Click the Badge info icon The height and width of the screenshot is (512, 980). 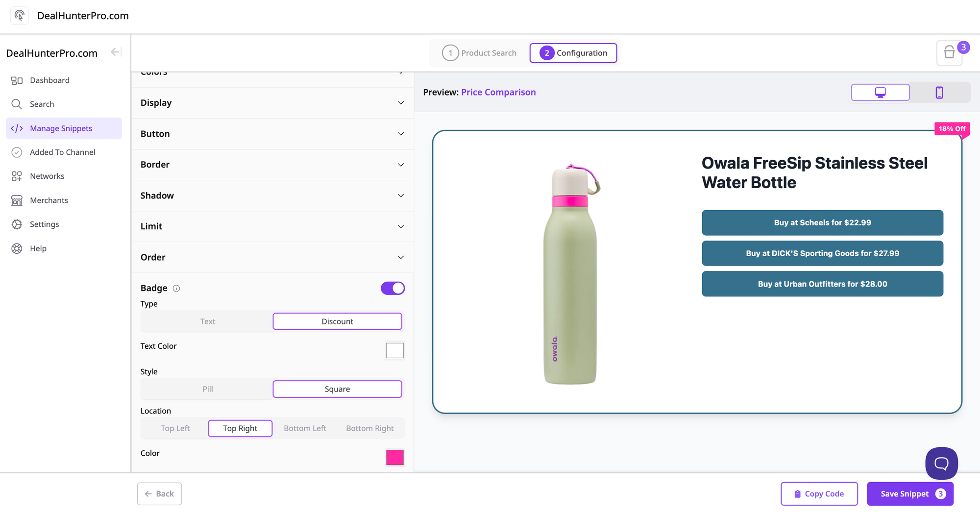click(176, 289)
